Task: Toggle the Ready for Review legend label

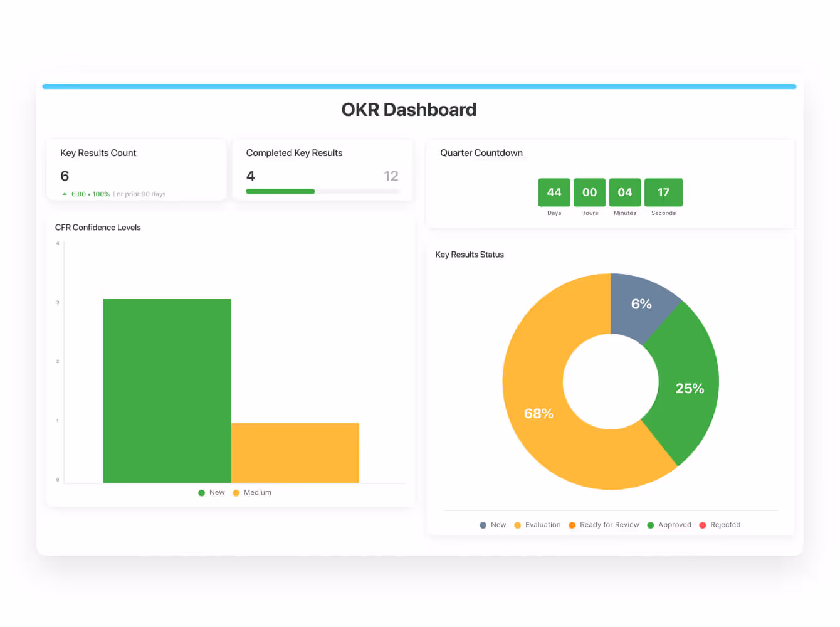Action: [x=609, y=525]
